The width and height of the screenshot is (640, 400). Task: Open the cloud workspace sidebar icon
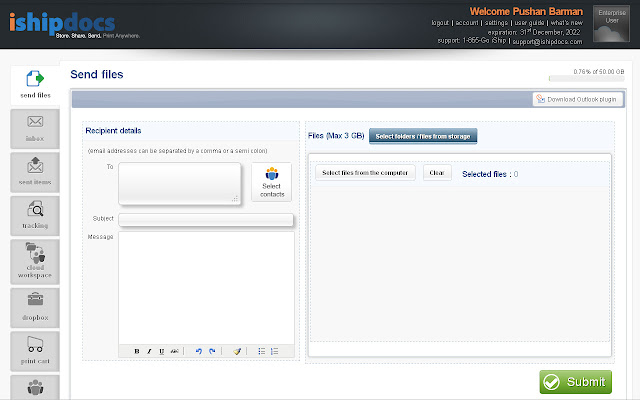(35, 262)
